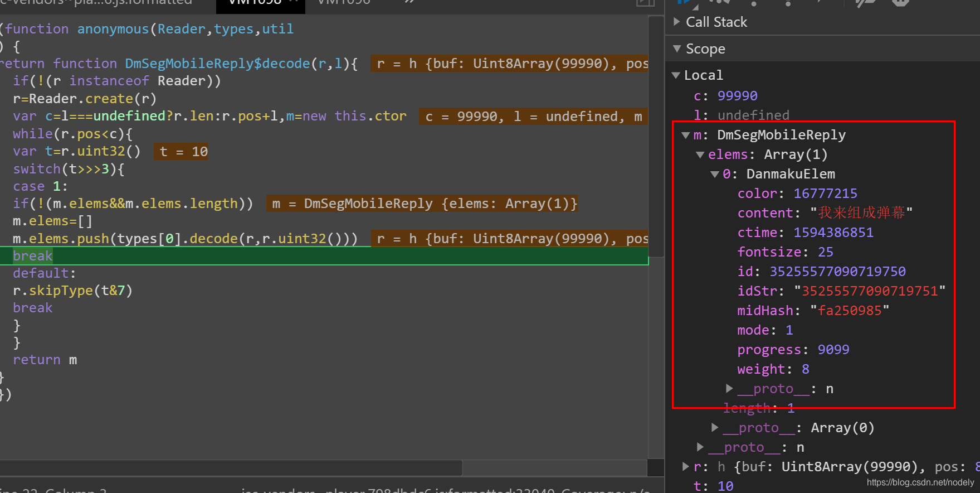Click the 'var t=r.uint32()' code line
980x493 pixels.
click(x=77, y=152)
